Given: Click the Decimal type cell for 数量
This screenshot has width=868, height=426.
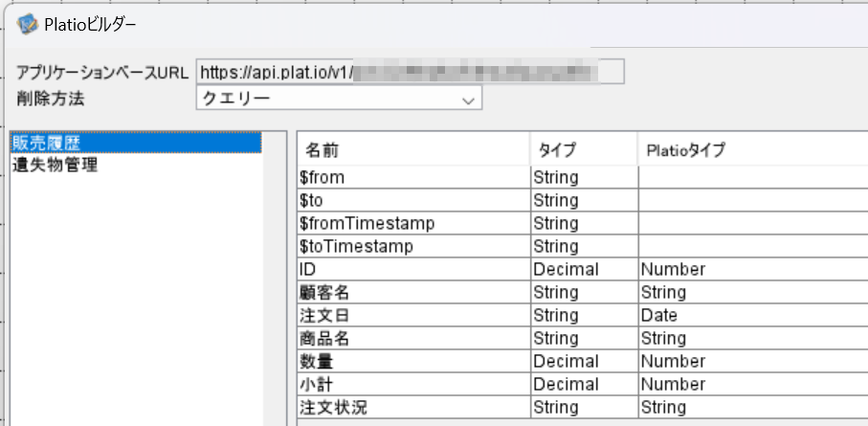Looking at the screenshot, I should pos(584,362).
